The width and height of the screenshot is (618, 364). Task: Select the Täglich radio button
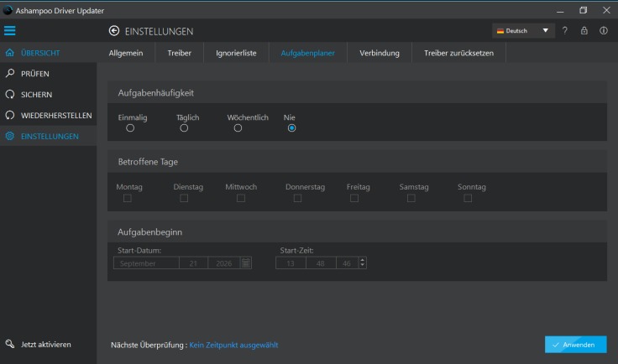click(x=184, y=128)
